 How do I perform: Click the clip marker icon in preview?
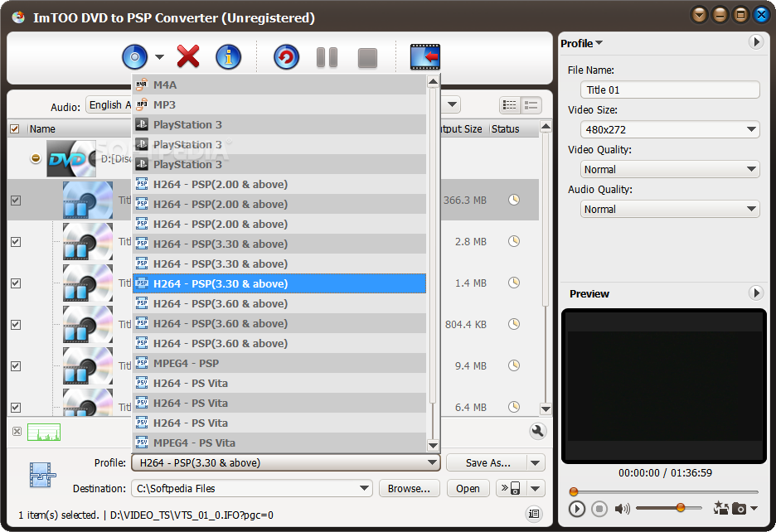720,508
